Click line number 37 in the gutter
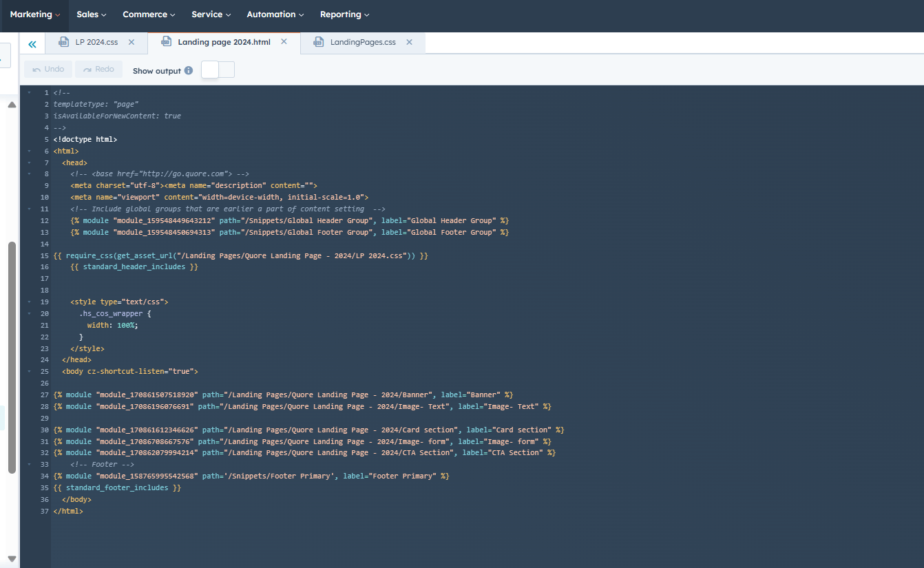Image resolution: width=924 pixels, height=568 pixels. pos(45,511)
